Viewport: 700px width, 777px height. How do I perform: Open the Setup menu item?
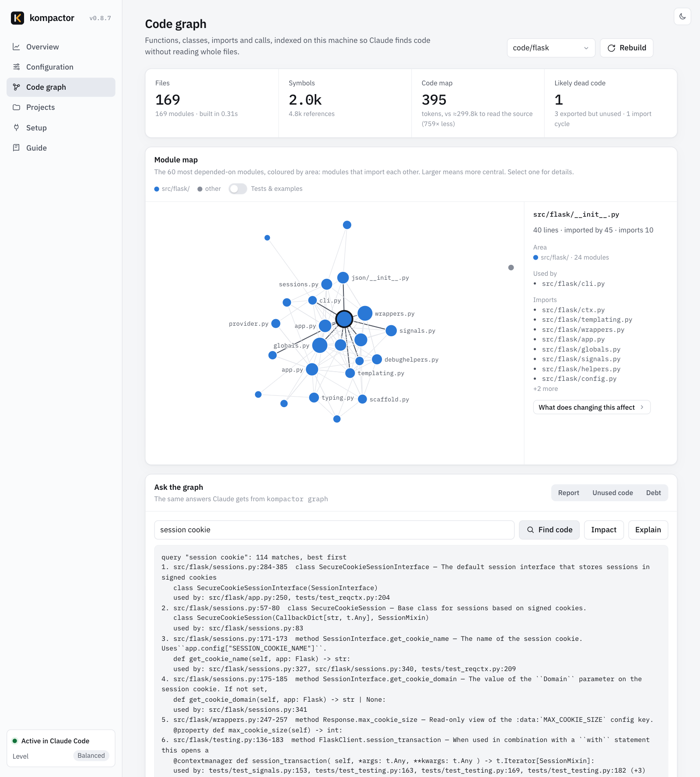[x=61, y=128]
